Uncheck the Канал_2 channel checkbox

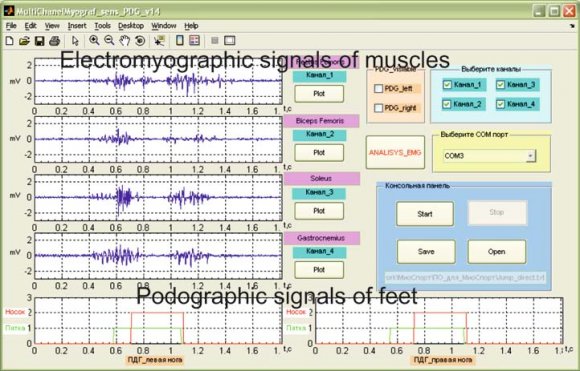click(447, 104)
